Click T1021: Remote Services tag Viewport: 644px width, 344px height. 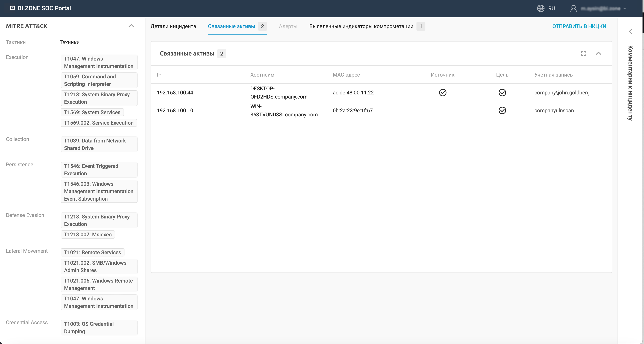coord(92,252)
